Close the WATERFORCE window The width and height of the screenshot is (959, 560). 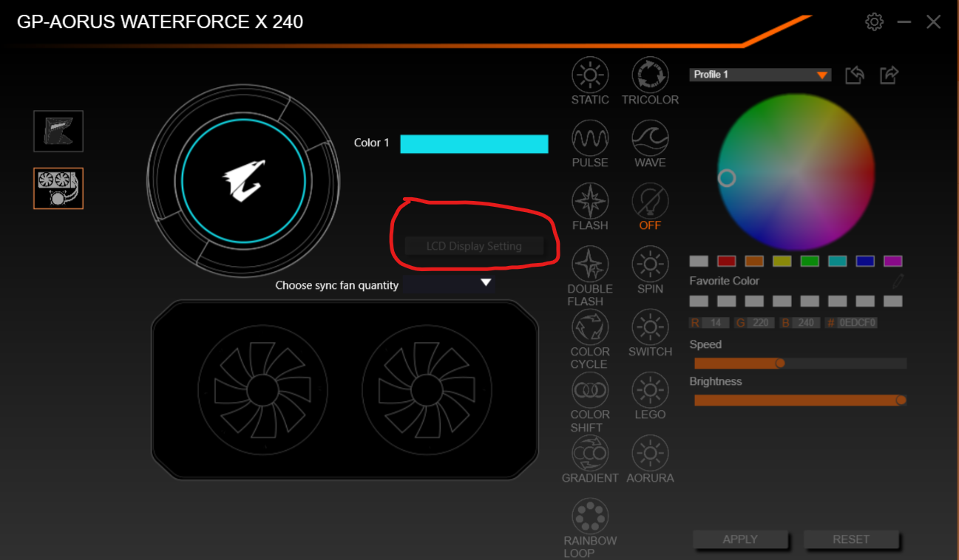coord(934,22)
